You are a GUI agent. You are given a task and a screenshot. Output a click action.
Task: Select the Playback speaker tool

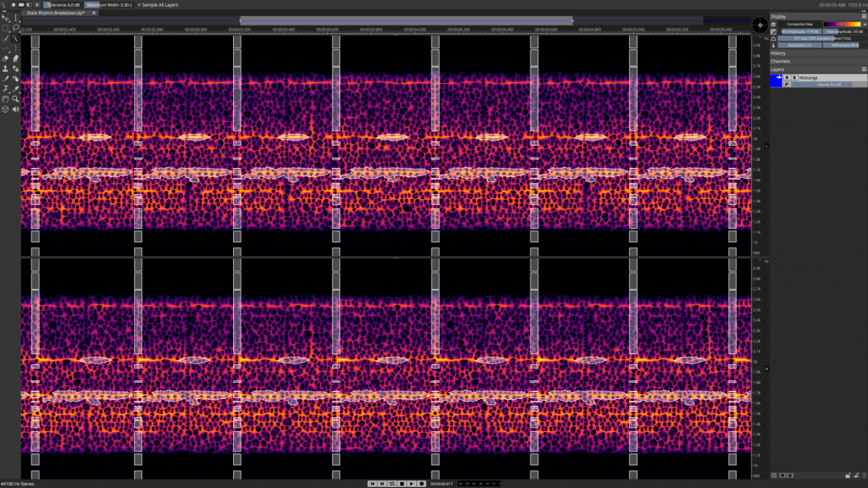pyautogui.click(x=15, y=109)
